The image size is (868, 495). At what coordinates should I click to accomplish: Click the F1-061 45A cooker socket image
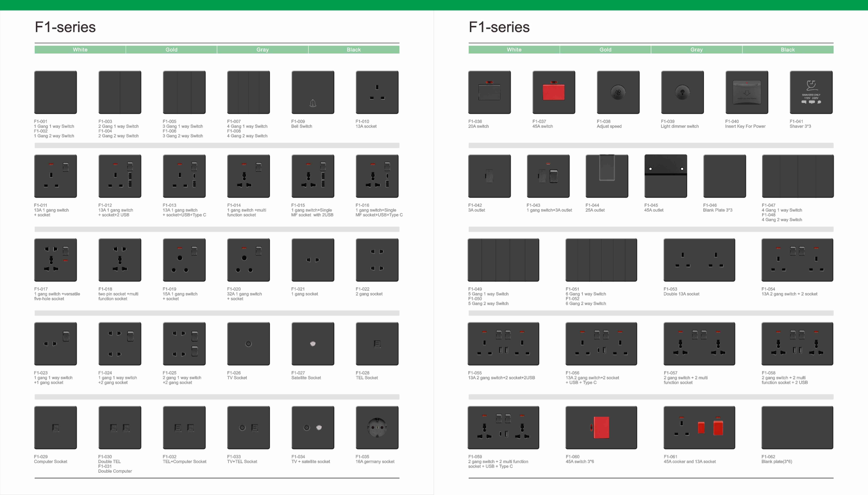(x=699, y=427)
